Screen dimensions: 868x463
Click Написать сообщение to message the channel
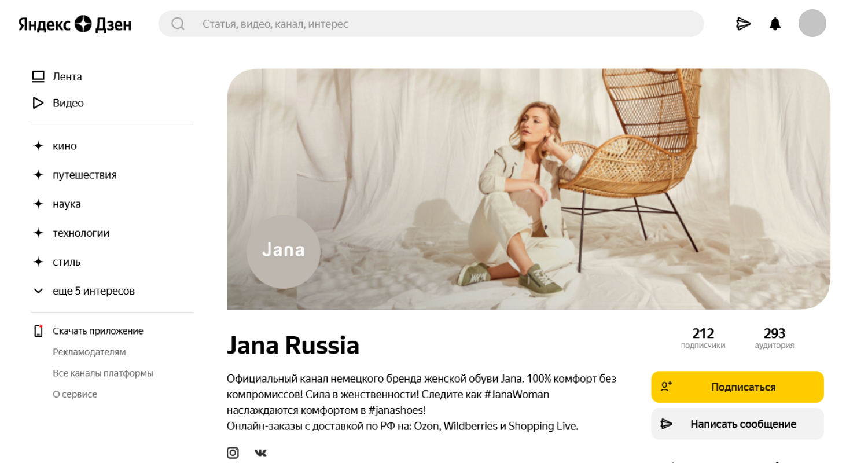point(737,424)
